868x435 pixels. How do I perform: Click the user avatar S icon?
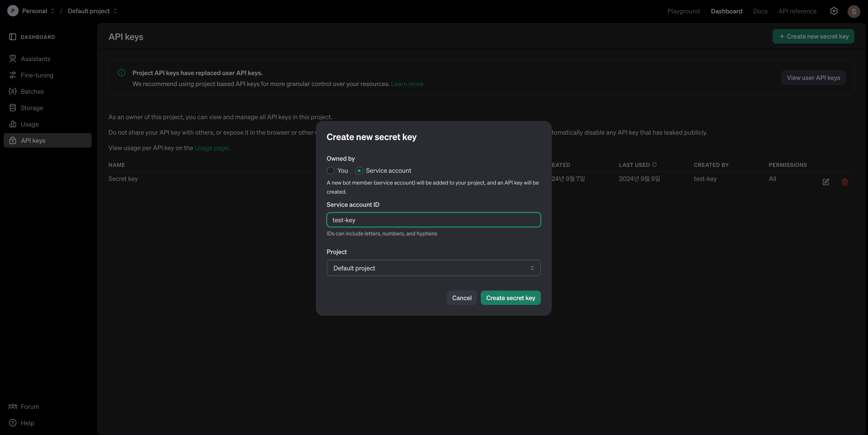pos(853,11)
